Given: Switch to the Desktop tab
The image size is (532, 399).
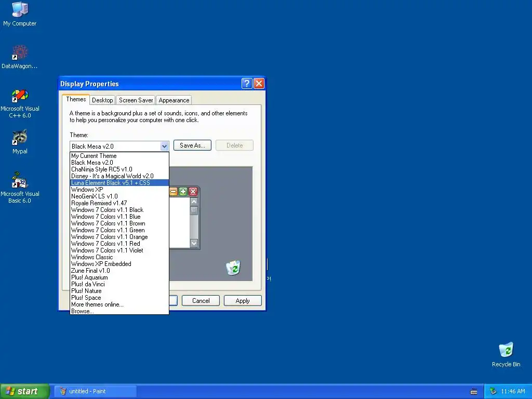Looking at the screenshot, I should 102,100.
